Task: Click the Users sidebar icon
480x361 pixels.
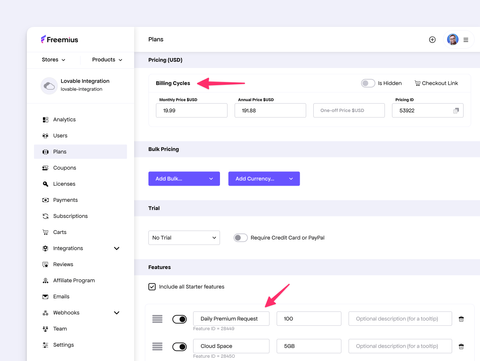Action: pyautogui.click(x=45, y=136)
